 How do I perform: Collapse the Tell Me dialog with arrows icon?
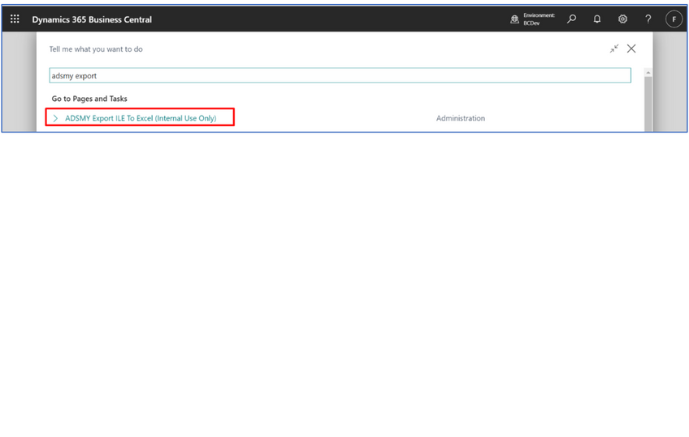tap(614, 49)
